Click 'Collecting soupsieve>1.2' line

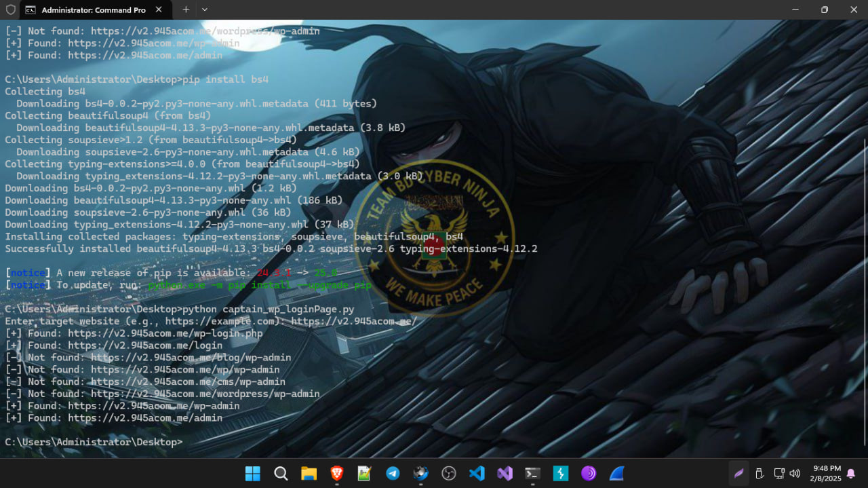click(151, 140)
